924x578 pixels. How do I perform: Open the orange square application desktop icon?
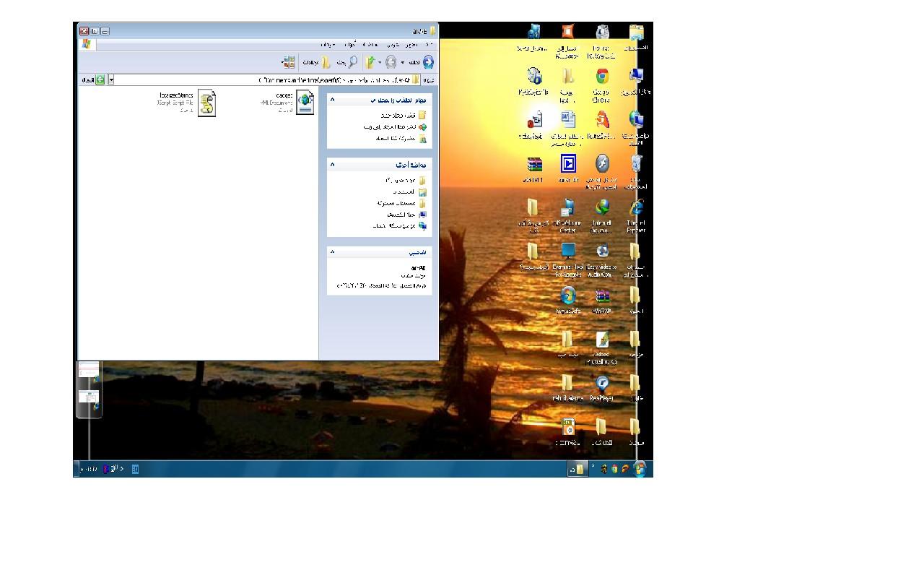pyautogui.click(x=568, y=31)
